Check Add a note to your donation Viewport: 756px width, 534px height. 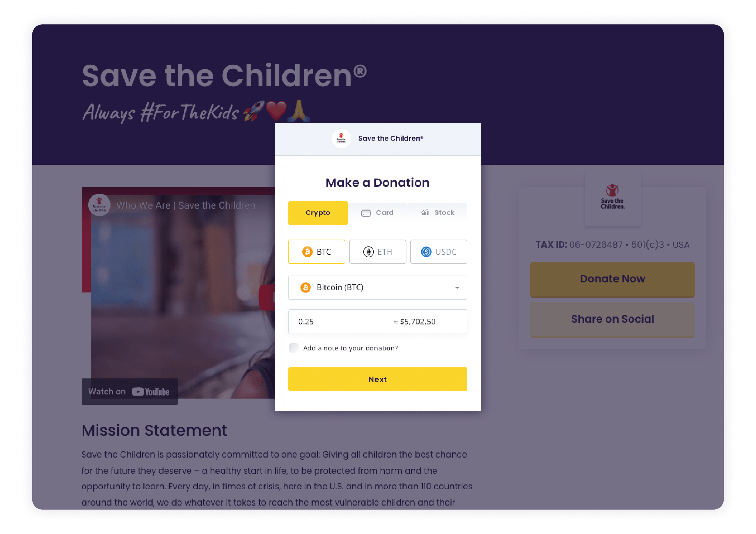(293, 348)
